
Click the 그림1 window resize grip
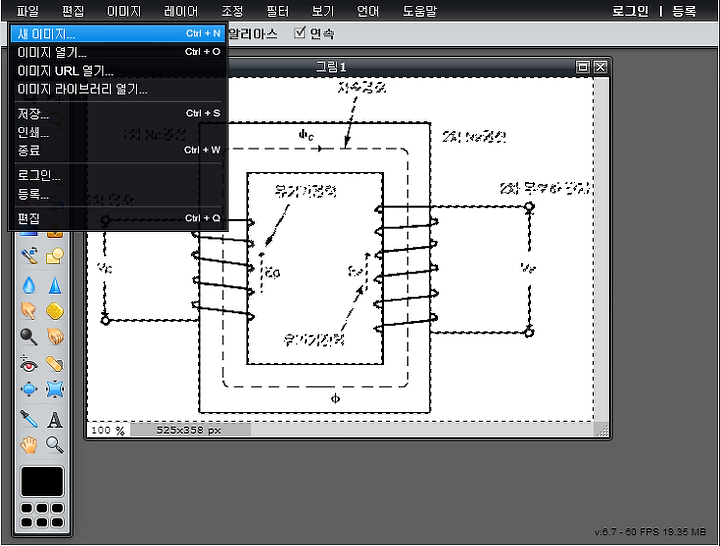[602, 430]
